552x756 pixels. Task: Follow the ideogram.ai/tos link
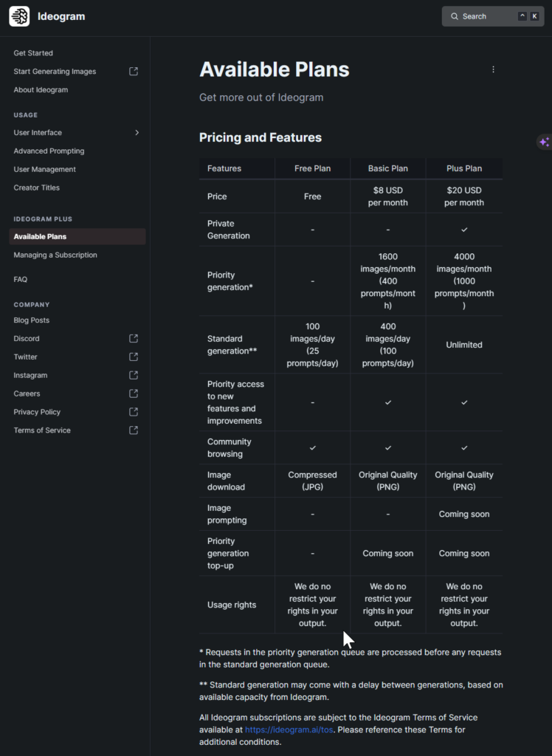pos(289,730)
